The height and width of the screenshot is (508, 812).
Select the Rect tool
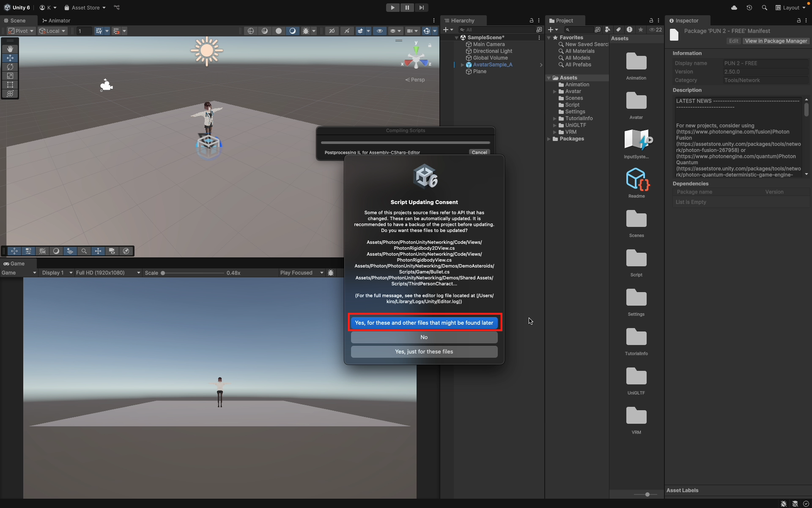[10, 85]
